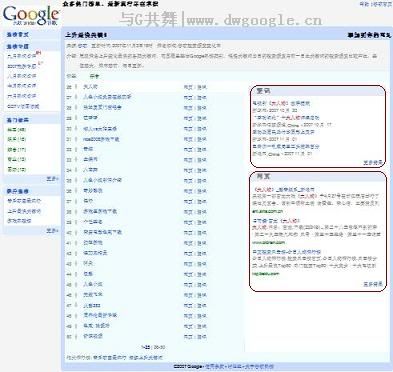Click the 26-50 pagination entry

[x=158, y=347]
